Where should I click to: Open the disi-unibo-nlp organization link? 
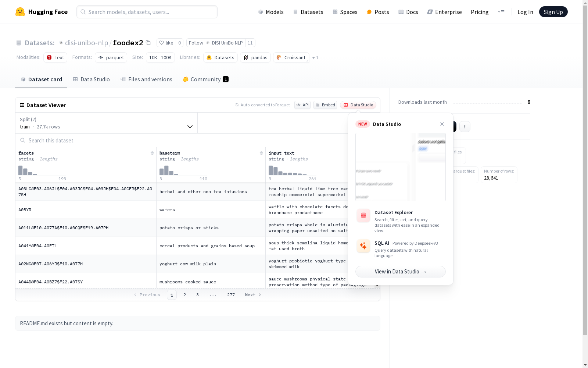[86, 43]
